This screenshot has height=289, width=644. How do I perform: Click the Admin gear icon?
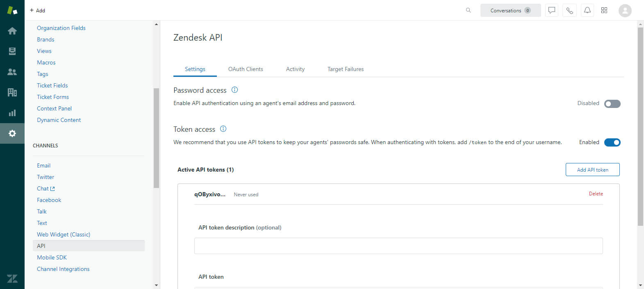tap(12, 133)
